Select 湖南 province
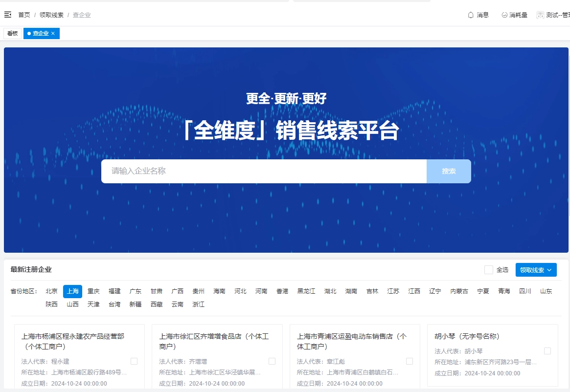 pos(351,291)
